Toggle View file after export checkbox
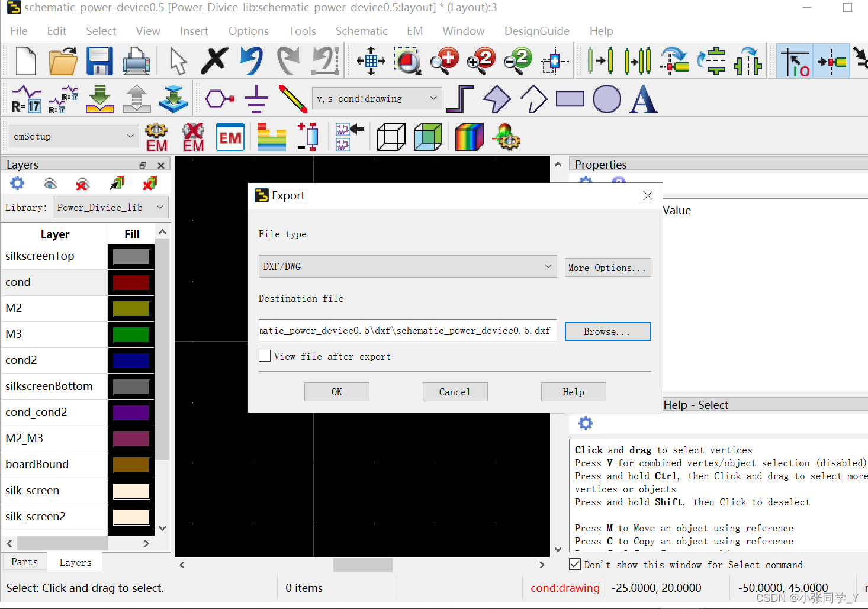The image size is (868, 609). coord(265,356)
